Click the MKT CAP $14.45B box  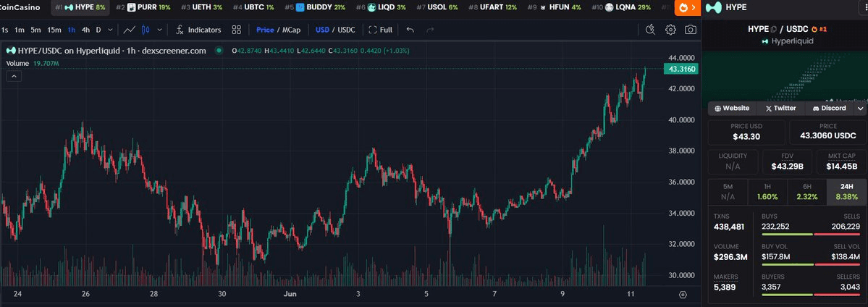tap(841, 161)
